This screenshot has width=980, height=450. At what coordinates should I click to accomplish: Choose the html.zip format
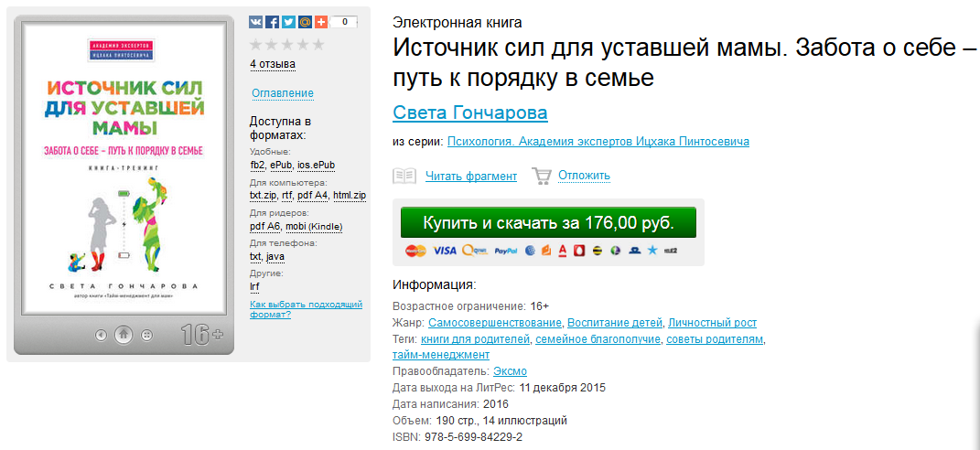(x=350, y=195)
